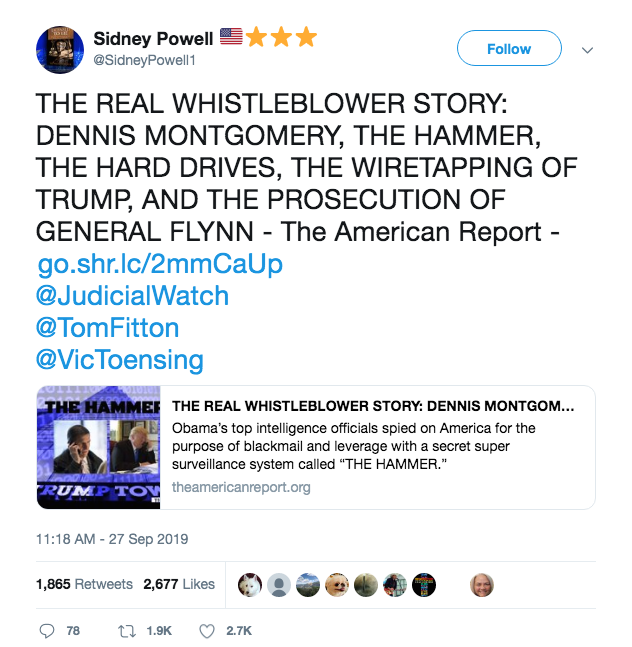Viewport: 632px width, 647px height.
Task: View the 2,677 Likes list
Action: [179, 584]
